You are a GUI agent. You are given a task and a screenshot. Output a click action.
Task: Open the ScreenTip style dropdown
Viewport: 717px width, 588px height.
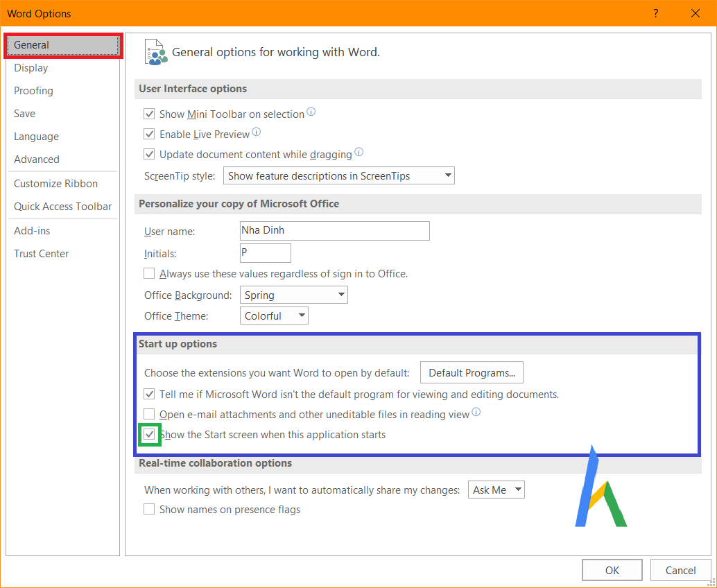click(339, 175)
